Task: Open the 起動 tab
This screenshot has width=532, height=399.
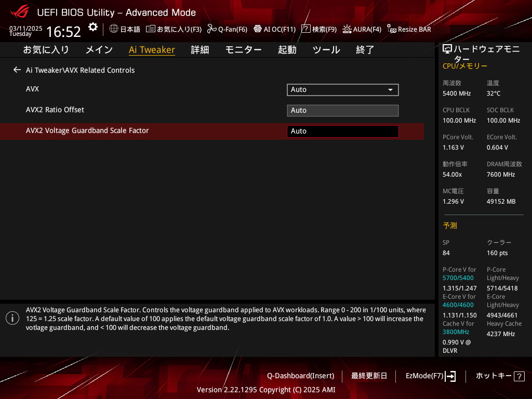Action: [287, 50]
